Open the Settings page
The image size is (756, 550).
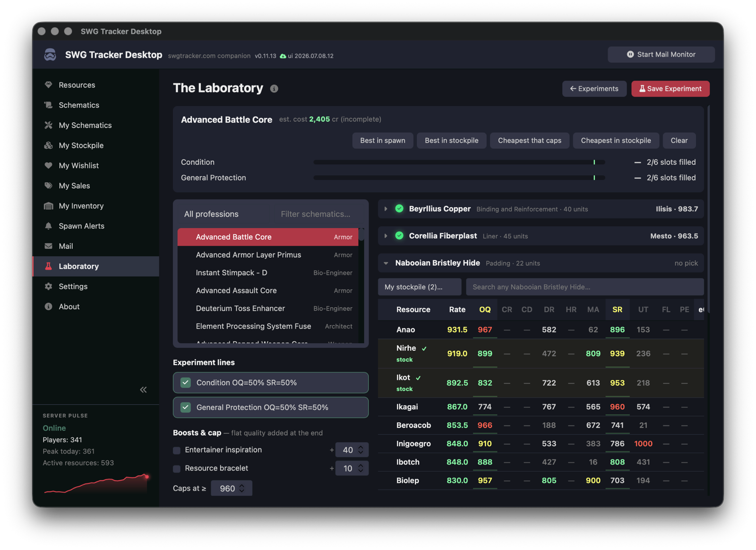[96, 286]
